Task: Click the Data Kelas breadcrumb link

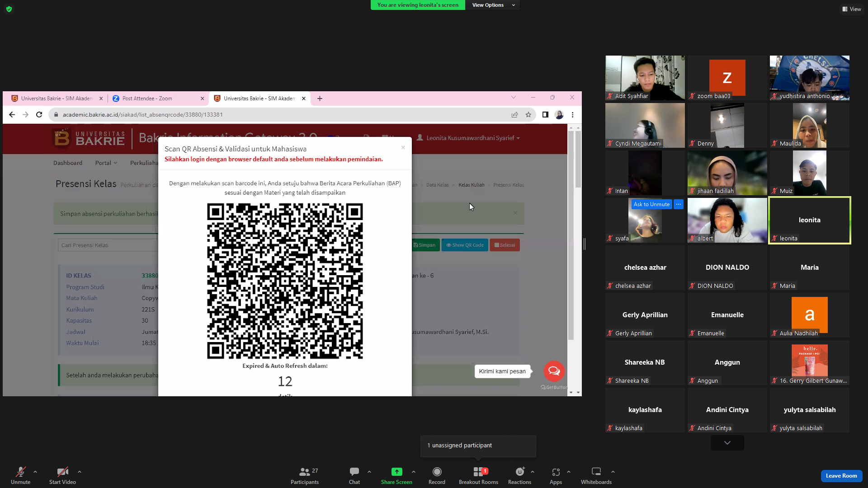Action: [438, 185]
